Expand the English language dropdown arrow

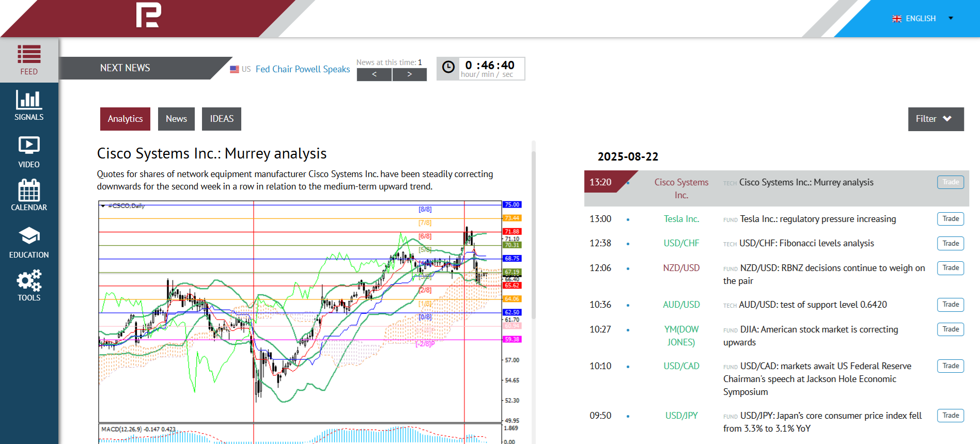951,19
